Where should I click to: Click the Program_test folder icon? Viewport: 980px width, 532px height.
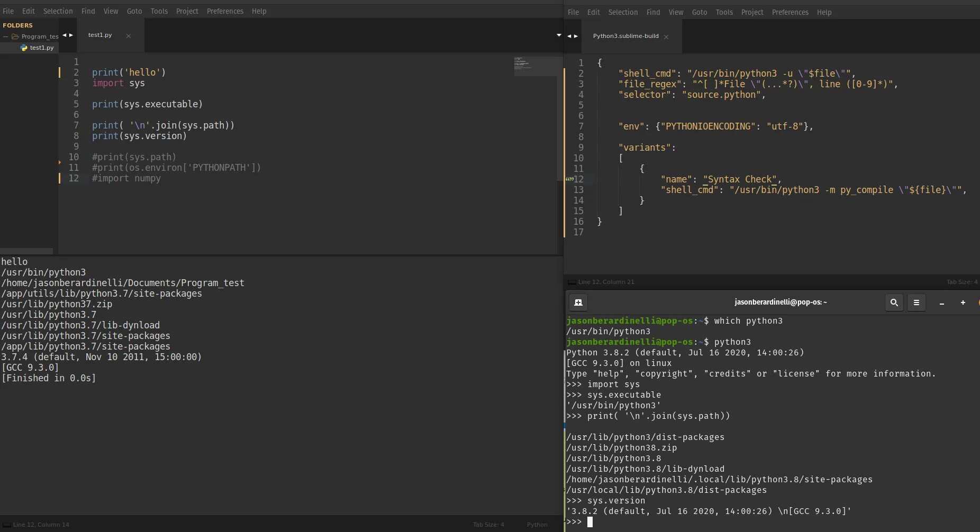coord(15,36)
